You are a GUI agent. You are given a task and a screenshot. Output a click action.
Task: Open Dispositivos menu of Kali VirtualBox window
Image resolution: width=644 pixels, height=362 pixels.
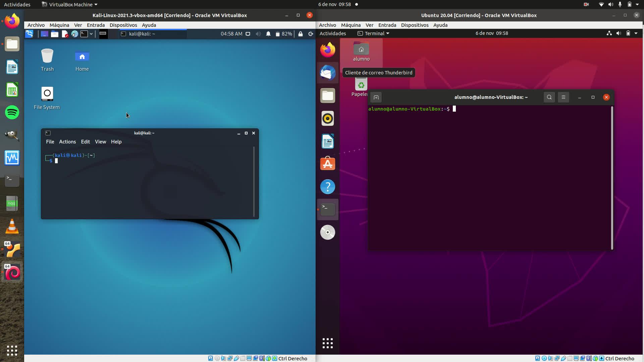pyautogui.click(x=123, y=25)
